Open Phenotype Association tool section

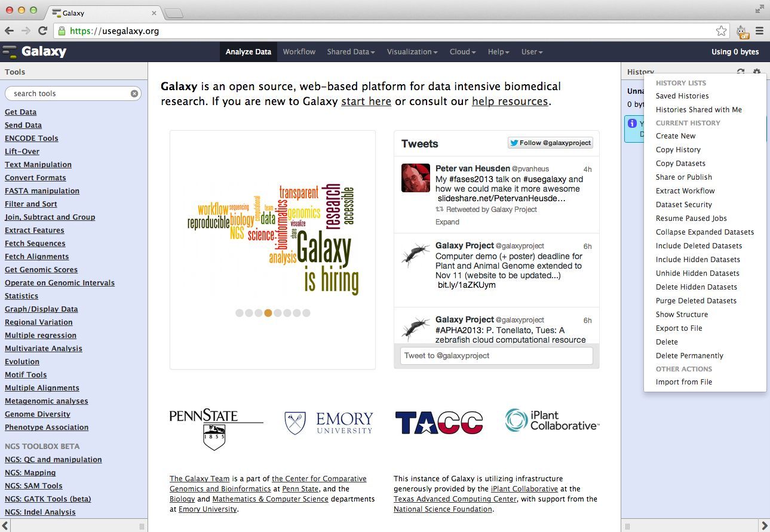click(x=47, y=427)
